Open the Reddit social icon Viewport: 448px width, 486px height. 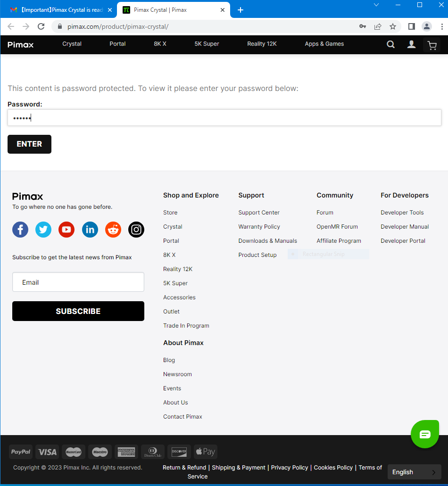[113, 230]
